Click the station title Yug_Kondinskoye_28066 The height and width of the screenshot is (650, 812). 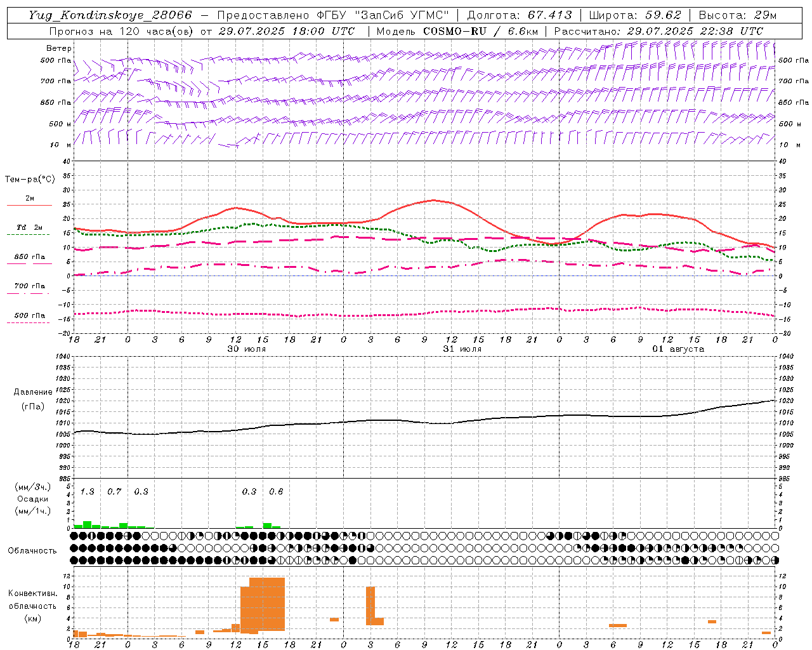110,15
